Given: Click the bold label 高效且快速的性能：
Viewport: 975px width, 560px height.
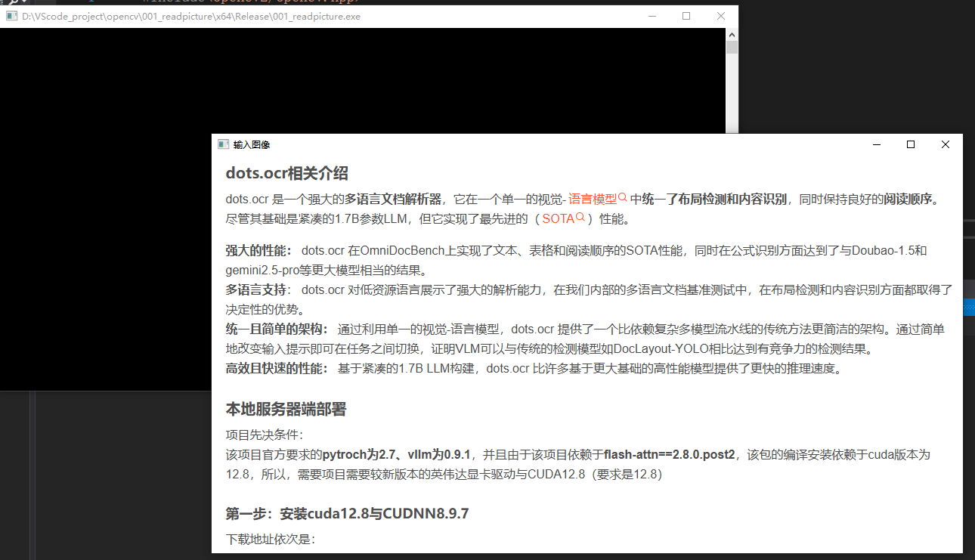Looking at the screenshot, I should pos(277,369).
